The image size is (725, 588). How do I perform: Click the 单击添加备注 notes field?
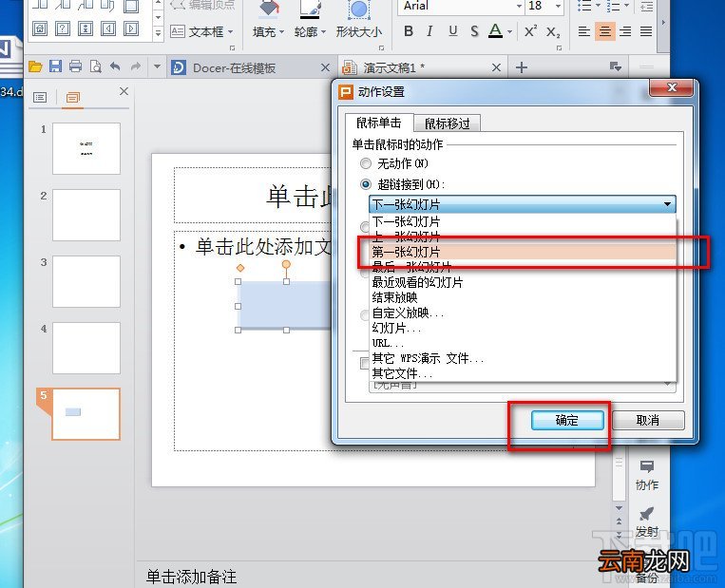tap(191, 577)
